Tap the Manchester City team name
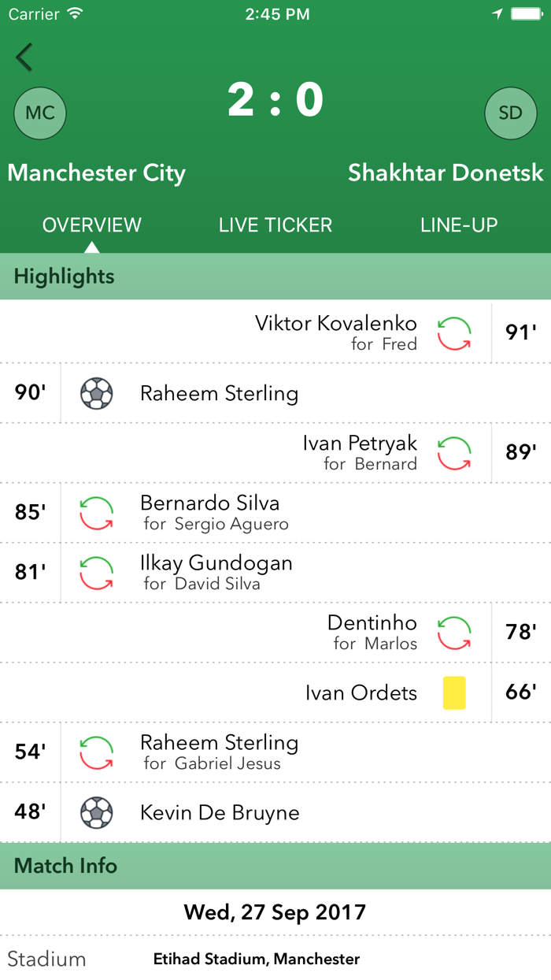The image size is (551, 980). point(97,173)
